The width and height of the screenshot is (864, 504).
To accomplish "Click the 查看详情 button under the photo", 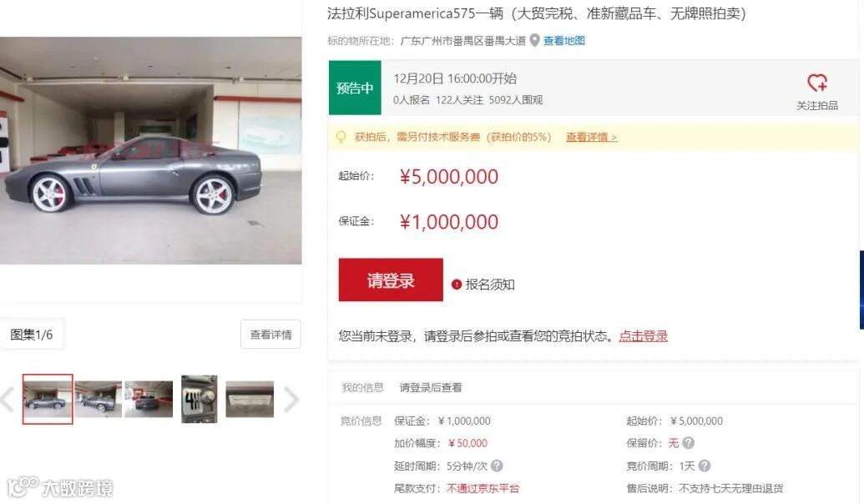I will point(270,334).
